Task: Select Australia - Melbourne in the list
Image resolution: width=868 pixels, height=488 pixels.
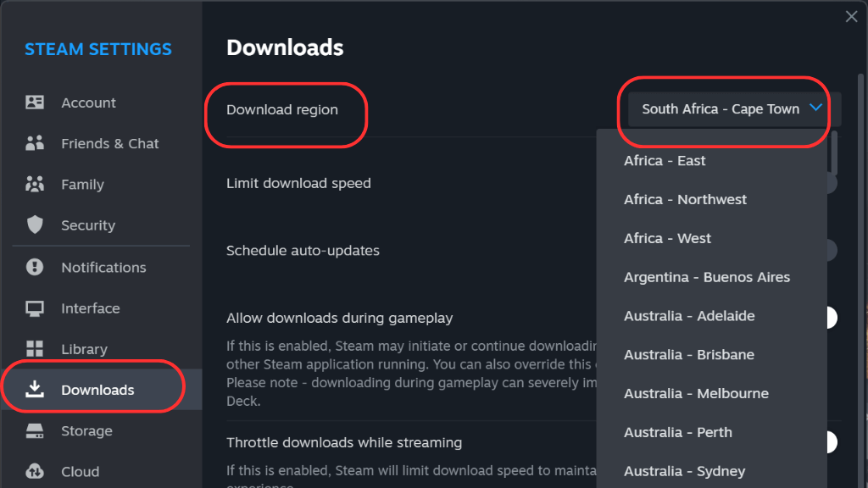Action: click(x=696, y=393)
